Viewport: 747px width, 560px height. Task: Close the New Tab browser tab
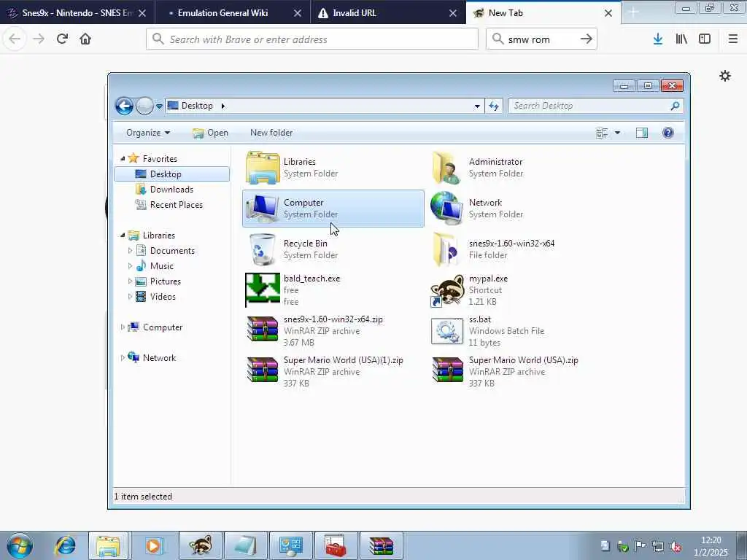coord(608,13)
